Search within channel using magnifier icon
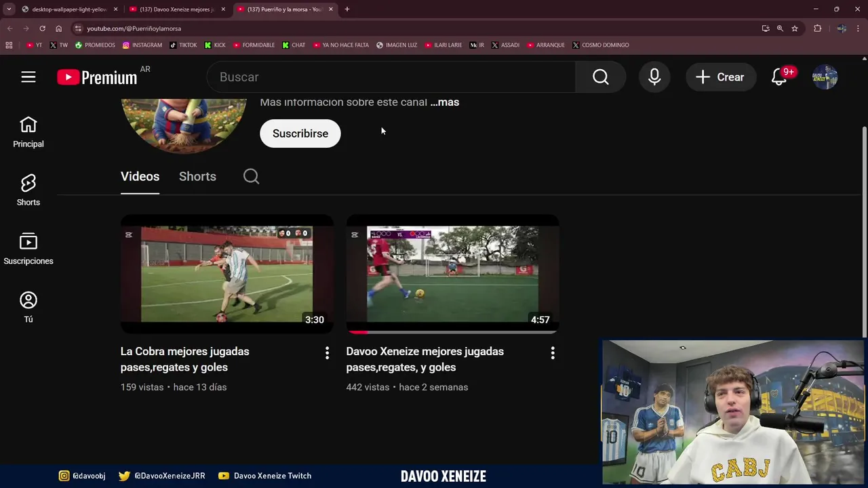 (x=251, y=176)
